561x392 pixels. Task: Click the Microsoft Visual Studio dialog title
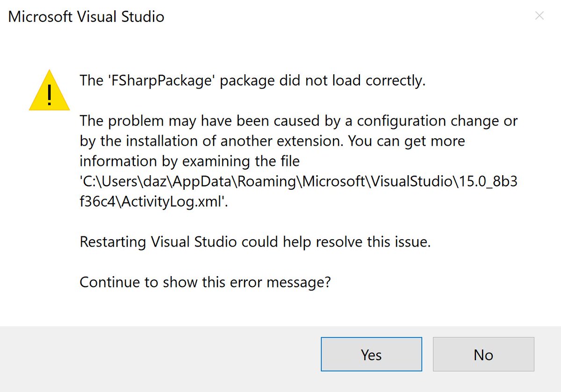tap(86, 17)
